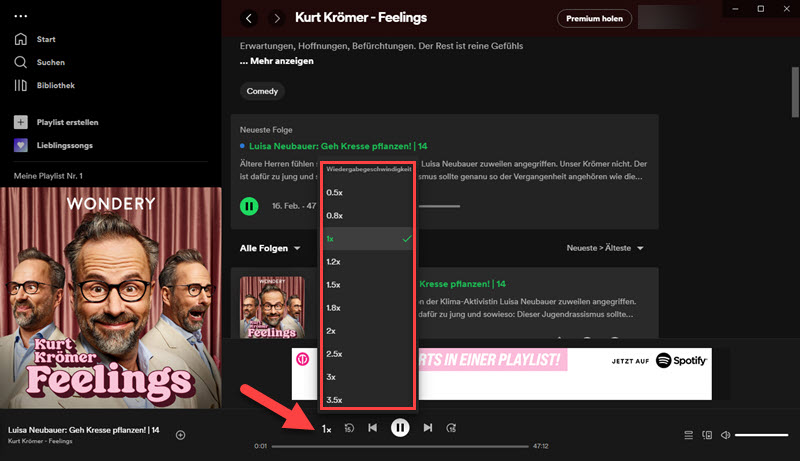Choose 0.5x playback speed

click(x=367, y=193)
